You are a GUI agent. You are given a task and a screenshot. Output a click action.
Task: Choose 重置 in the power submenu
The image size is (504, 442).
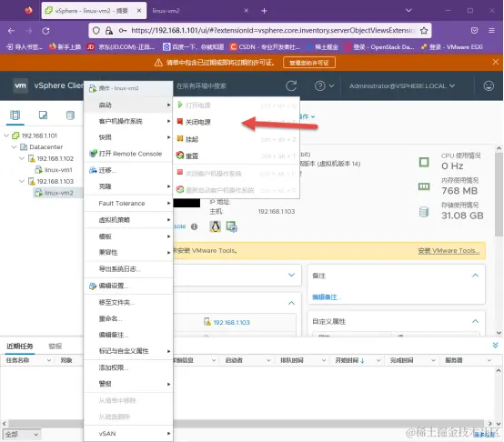[x=237, y=156]
